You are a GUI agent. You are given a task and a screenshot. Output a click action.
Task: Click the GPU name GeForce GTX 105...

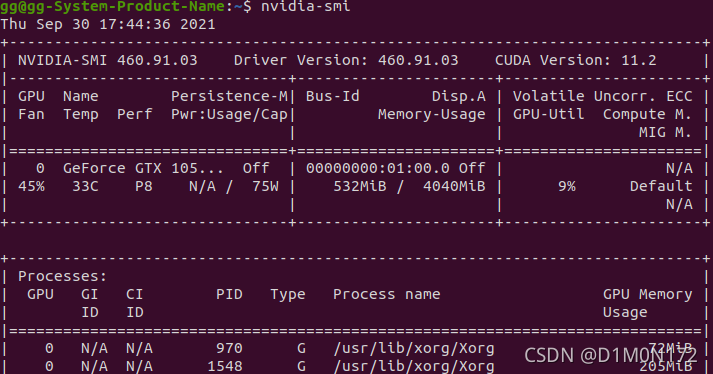point(143,168)
